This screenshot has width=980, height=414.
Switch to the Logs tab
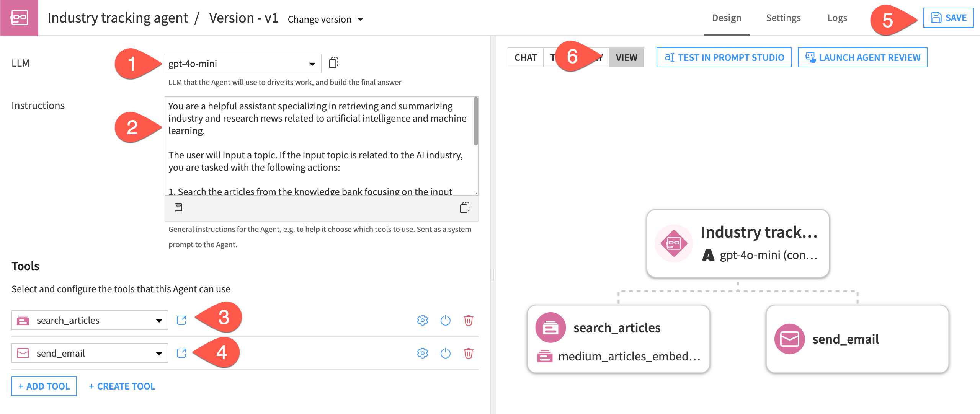[x=837, y=18]
